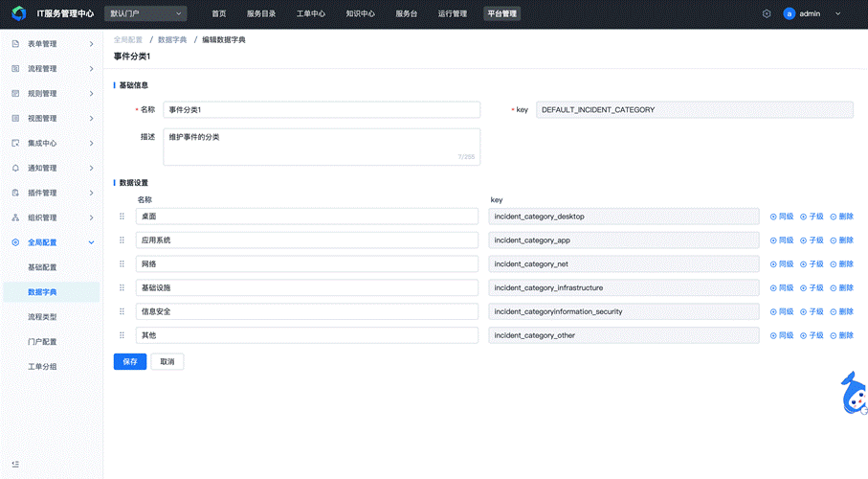Screen dimensions: 868x479
Task: Add 同级 item to 应用系统 row
Action: point(782,240)
